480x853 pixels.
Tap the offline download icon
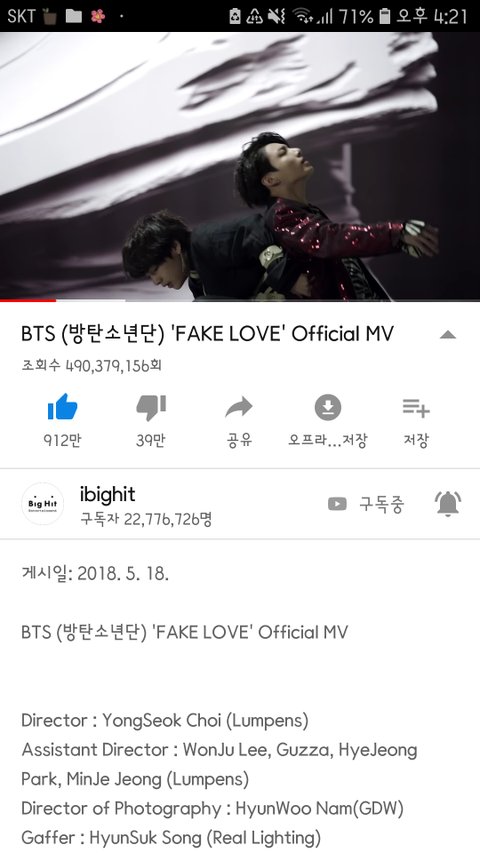point(328,407)
